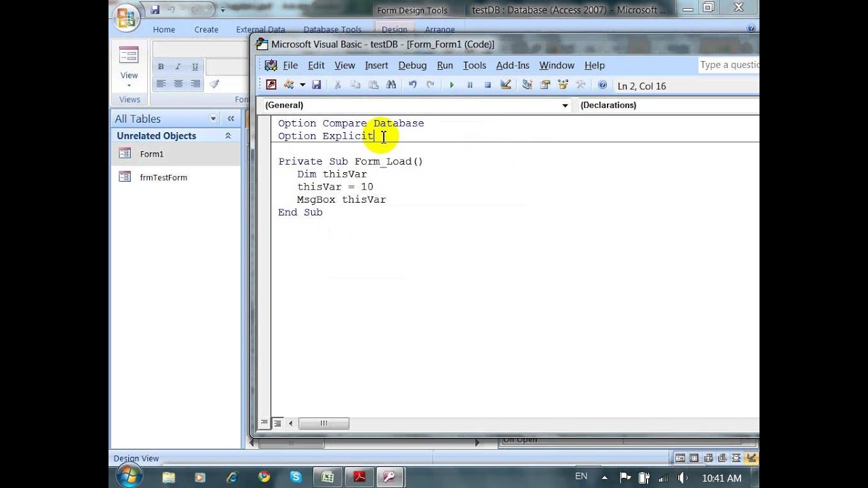Save the VBA project with the floppy icon
868x488 pixels.
(316, 85)
